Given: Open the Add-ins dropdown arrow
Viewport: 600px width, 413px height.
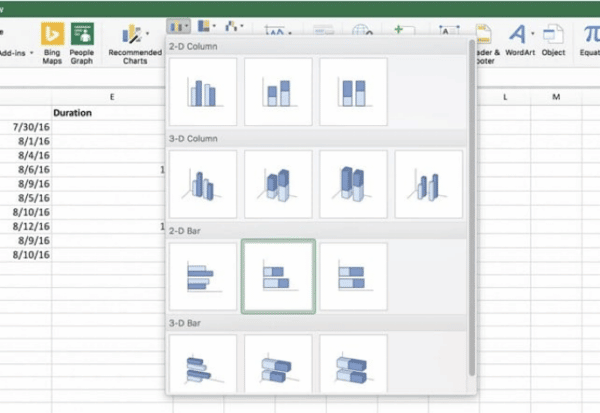Looking at the screenshot, I should [31, 52].
